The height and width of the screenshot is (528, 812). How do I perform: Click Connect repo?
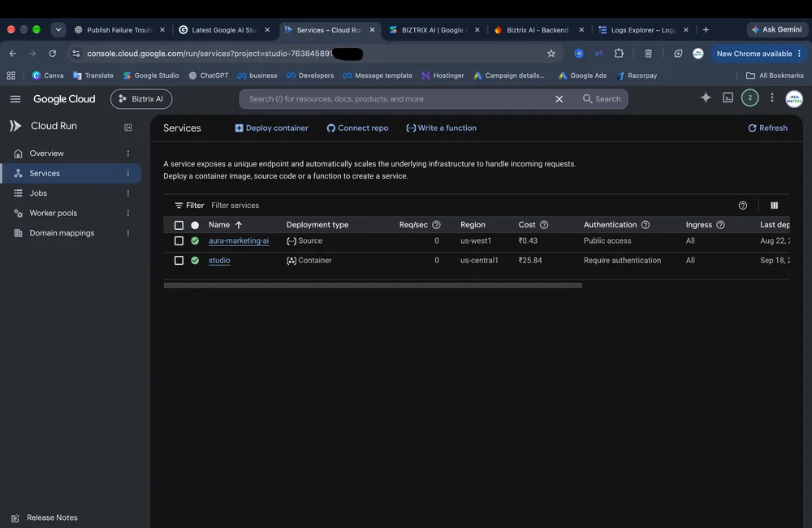click(357, 128)
